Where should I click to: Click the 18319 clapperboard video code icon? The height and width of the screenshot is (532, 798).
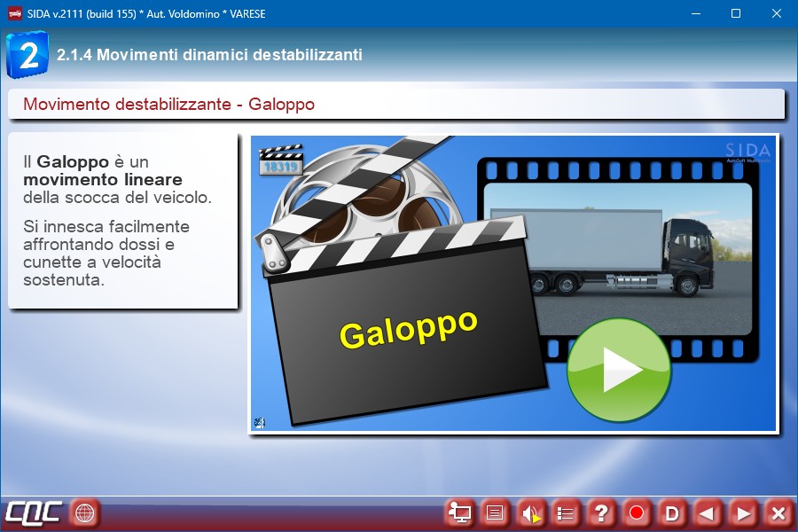click(x=280, y=161)
